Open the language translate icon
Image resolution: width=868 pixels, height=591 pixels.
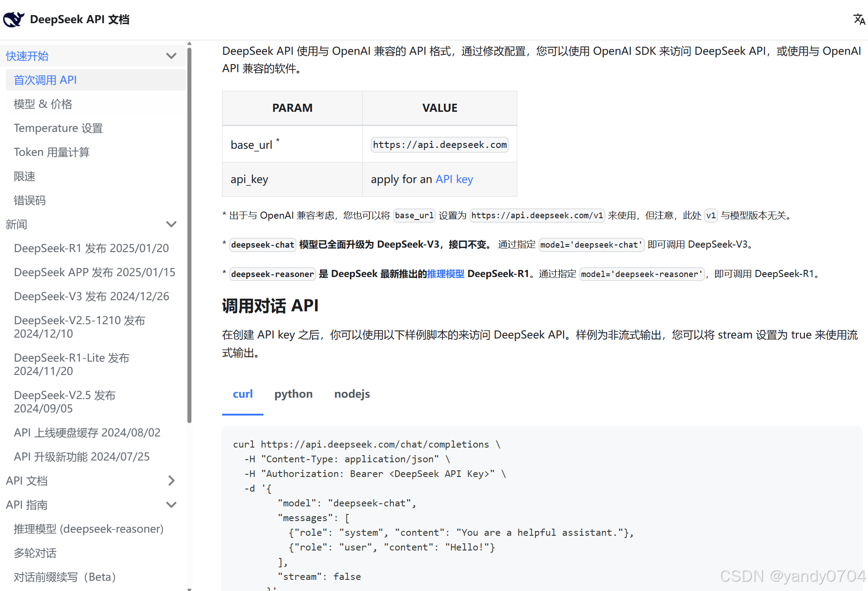[x=859, y=19]
